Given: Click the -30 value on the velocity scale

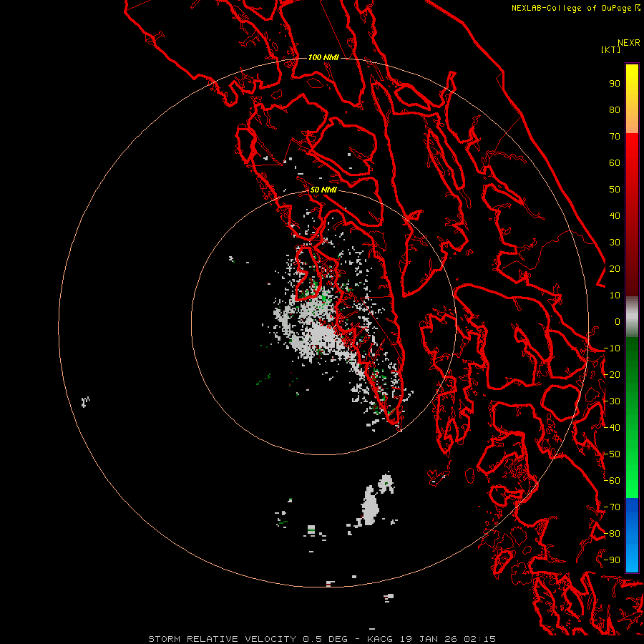Looking at the screenshot, I should coord(612,401).
